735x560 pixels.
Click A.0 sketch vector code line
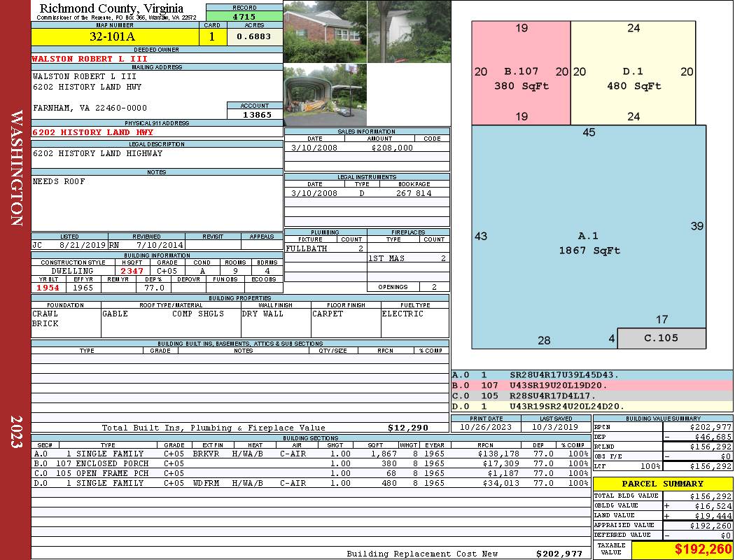tap(592, 375)
